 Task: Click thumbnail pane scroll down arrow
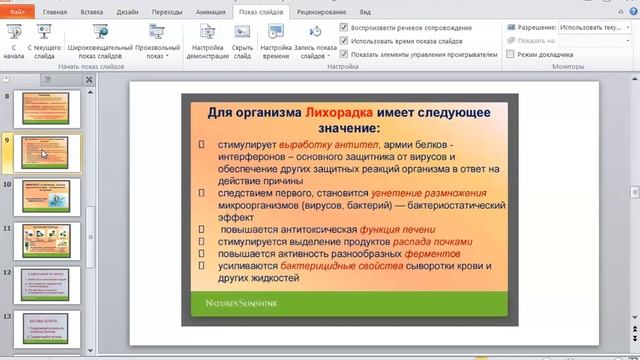point(90,350)
